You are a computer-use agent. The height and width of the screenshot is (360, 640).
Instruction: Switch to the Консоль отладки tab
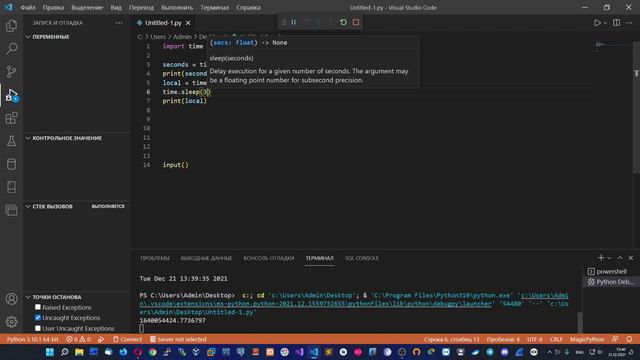coord(269,258)
